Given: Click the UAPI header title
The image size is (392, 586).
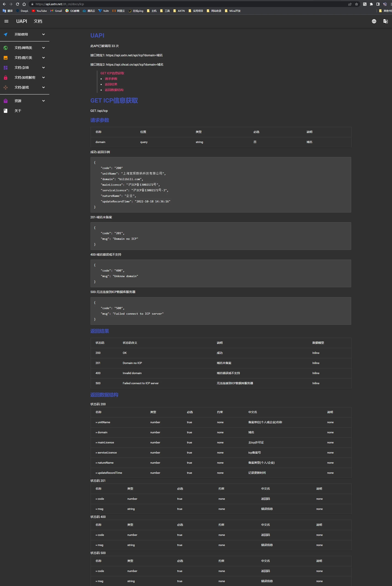Looking at the screenshot, I should 21,21.
